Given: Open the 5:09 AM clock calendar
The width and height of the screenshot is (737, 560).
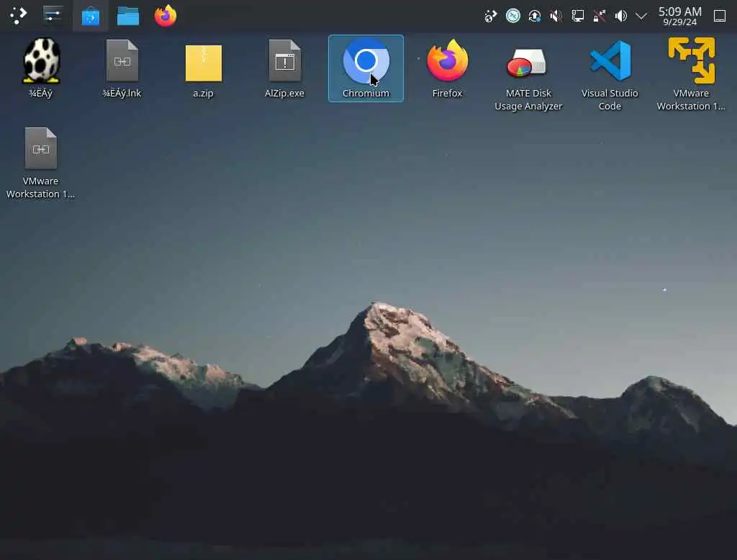Looking at the screenshot, I should (x=679, y=16).
